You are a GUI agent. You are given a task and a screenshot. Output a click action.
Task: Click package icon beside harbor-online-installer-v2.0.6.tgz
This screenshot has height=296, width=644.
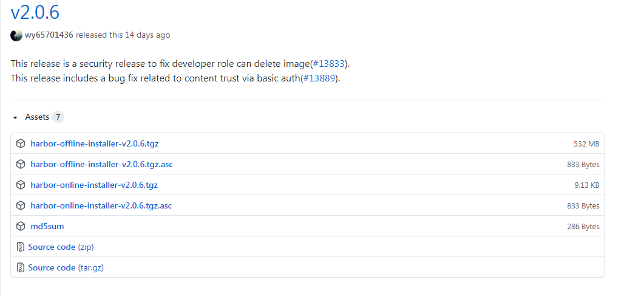click(21, 185)
